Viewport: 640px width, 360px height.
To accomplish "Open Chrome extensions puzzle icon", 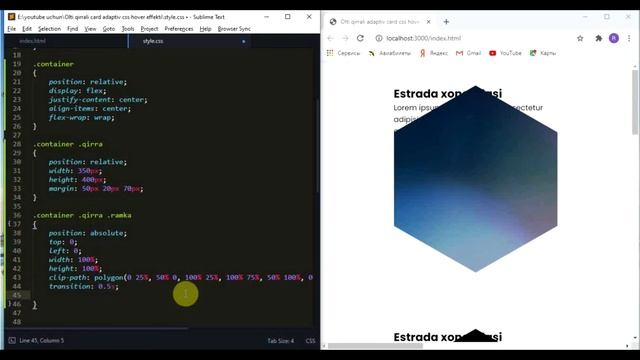I will (x=598, y=38).
